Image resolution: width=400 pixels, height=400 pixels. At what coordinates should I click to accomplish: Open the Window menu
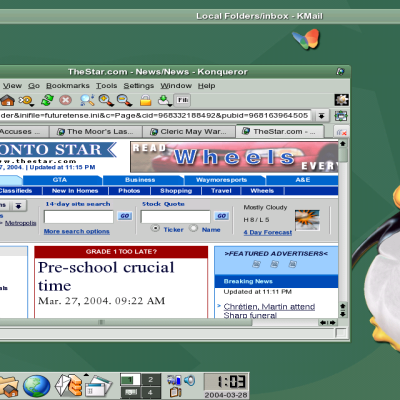tap(176, 86)
